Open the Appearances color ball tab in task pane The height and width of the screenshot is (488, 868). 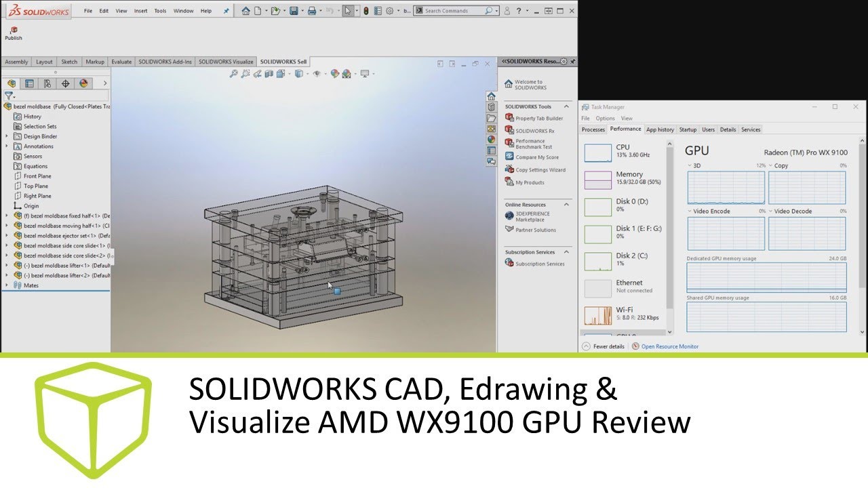pos(491,139)
